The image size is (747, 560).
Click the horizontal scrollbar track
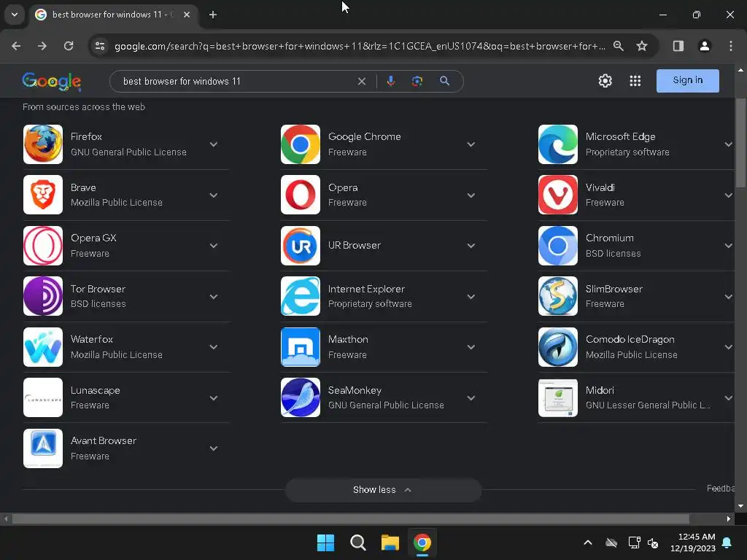point(351,518)
